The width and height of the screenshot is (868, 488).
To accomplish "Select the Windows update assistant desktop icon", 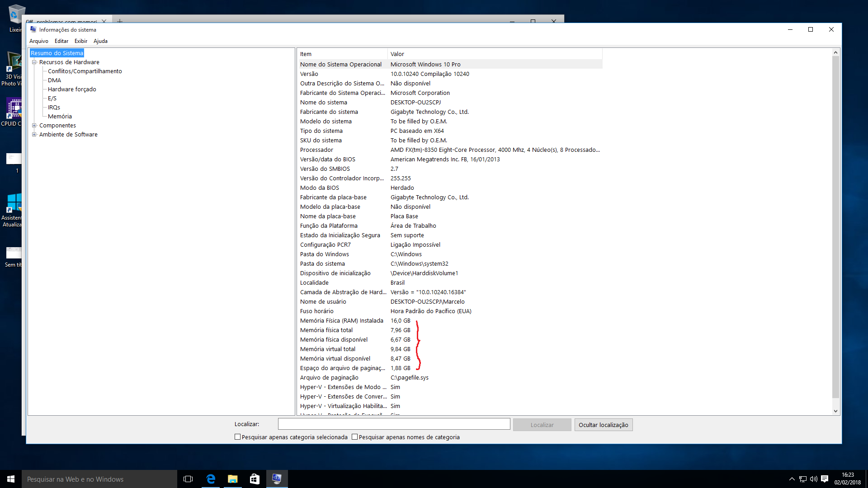I will pos(14,210).
